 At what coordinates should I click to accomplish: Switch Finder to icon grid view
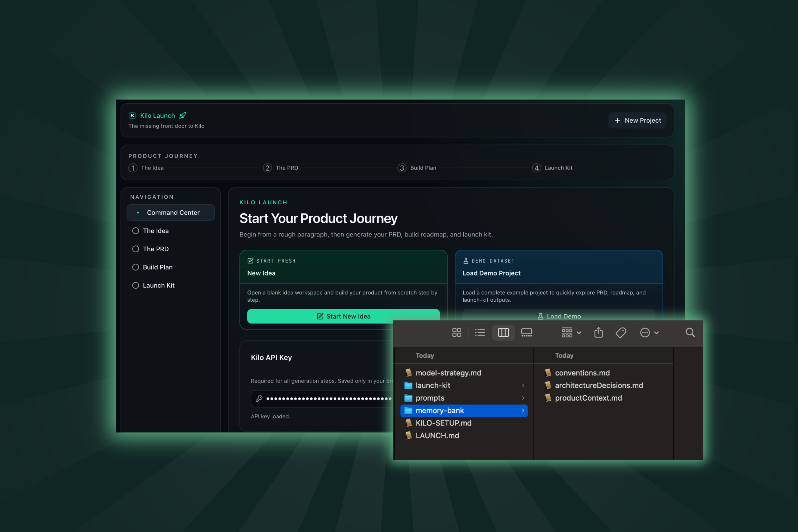coord(457,332)
